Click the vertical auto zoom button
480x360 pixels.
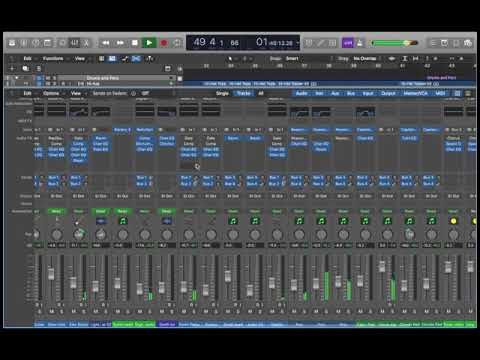[405, 59]
